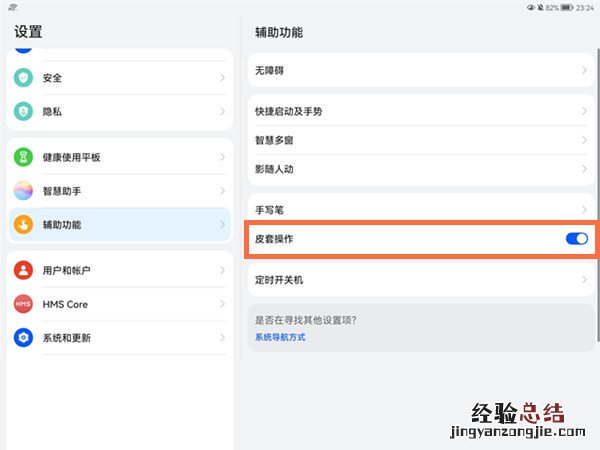The width and height of the screenshot is (600, 450).
Task: Click the 辅助功能 page title heading
Action: click(279, 32)
